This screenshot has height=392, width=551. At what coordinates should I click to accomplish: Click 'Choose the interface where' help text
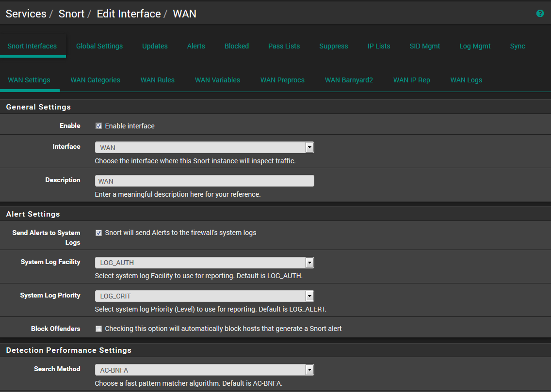[x=195, y=161]
